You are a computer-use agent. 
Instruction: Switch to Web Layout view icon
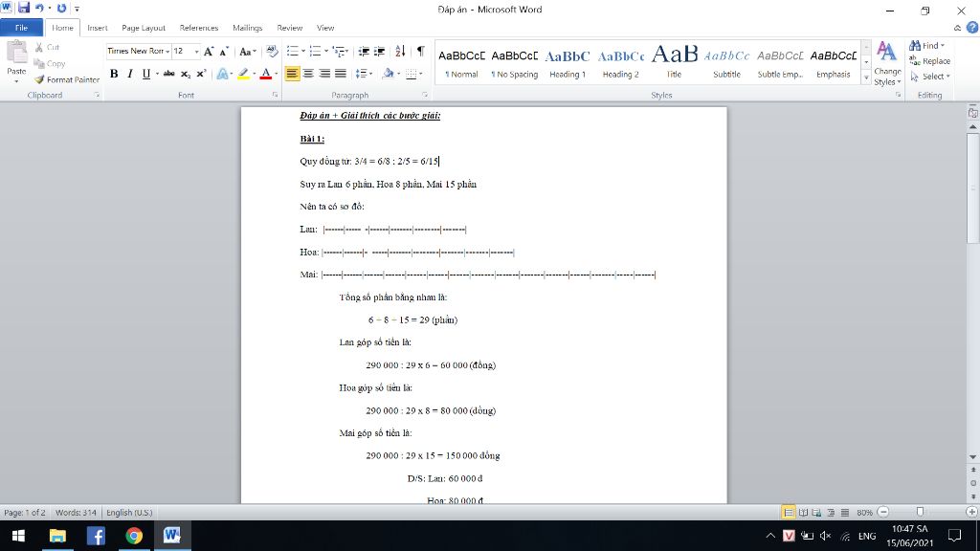coord(817,513)
